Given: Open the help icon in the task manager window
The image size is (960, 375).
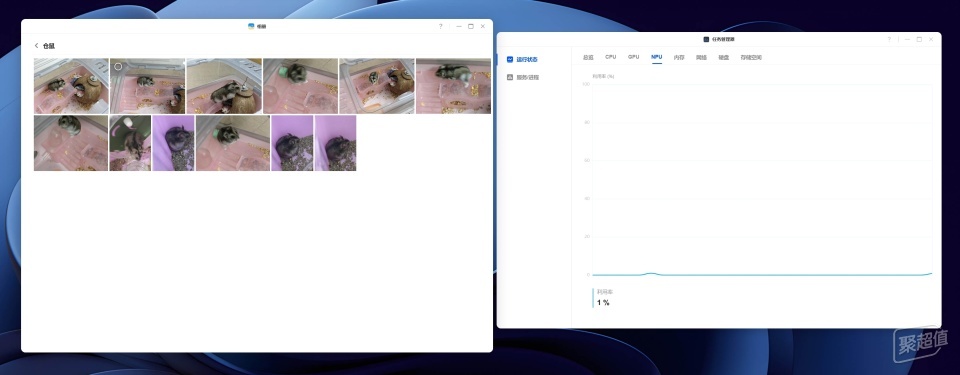Looking at the screenshot, I should point(889,39).
